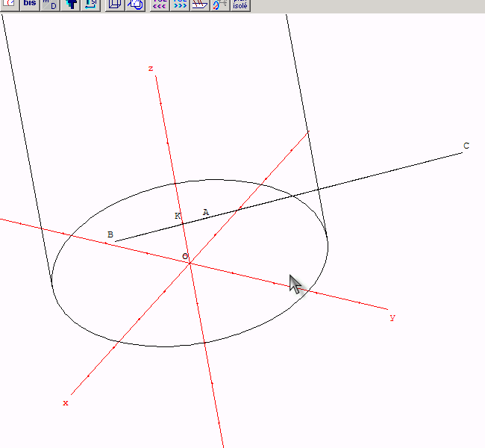The height and width of the screenshot is (448, 485).
Task: Select point C at the line's end
Action: 466,146
